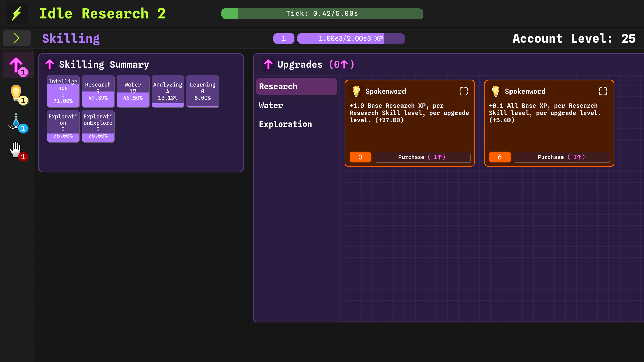Purchase the +1.0 Base Research XP upgrade
Viewport: 644px width, 362px height.
coord(422,157)
